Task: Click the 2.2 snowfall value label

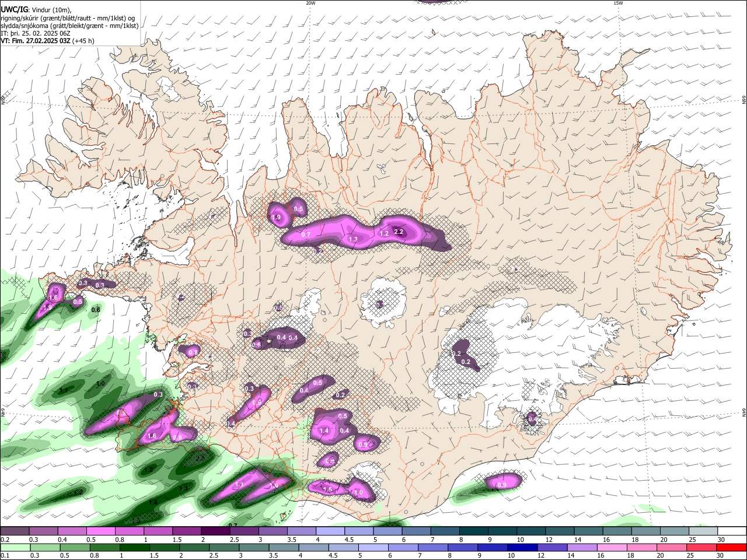Action: pos(399,232)
